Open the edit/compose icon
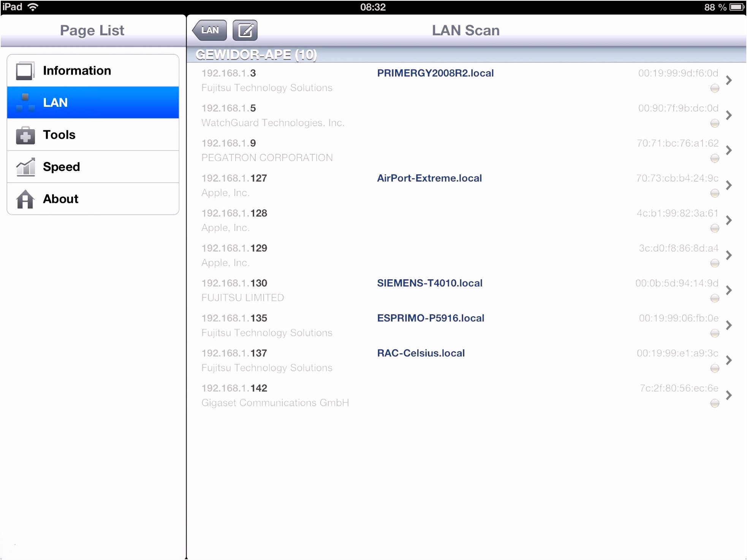This screenshot has height=560, width=747. coord(245,30)
